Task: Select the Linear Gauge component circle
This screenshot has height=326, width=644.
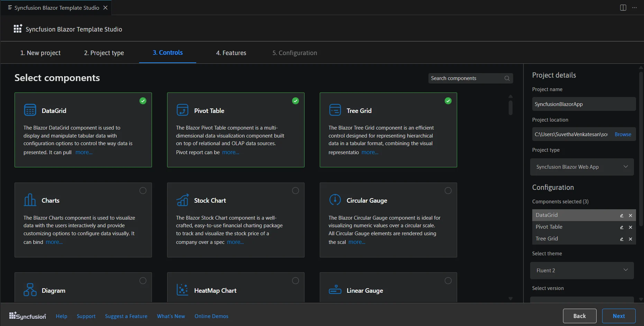Action: point(448,281)
